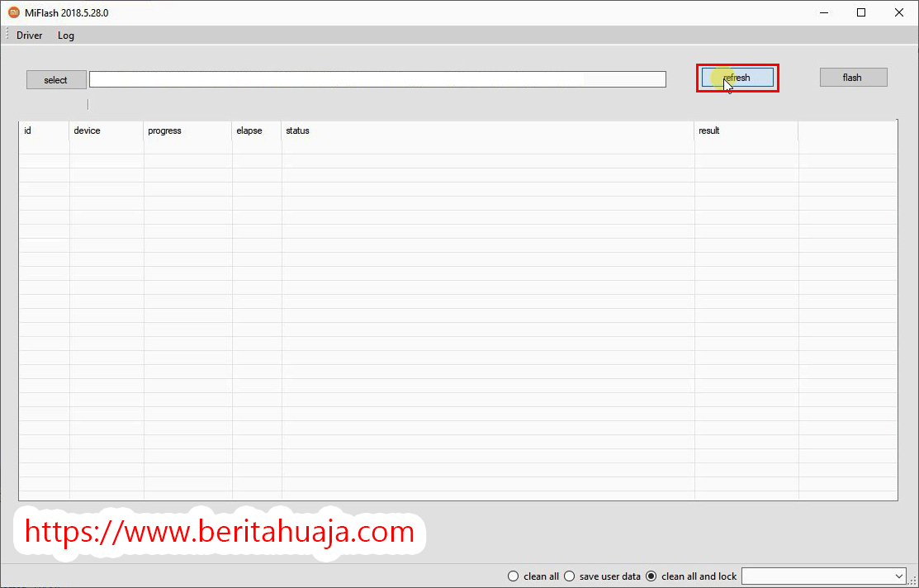
Task: Refresh the connected device list
Action: [737, 78]
